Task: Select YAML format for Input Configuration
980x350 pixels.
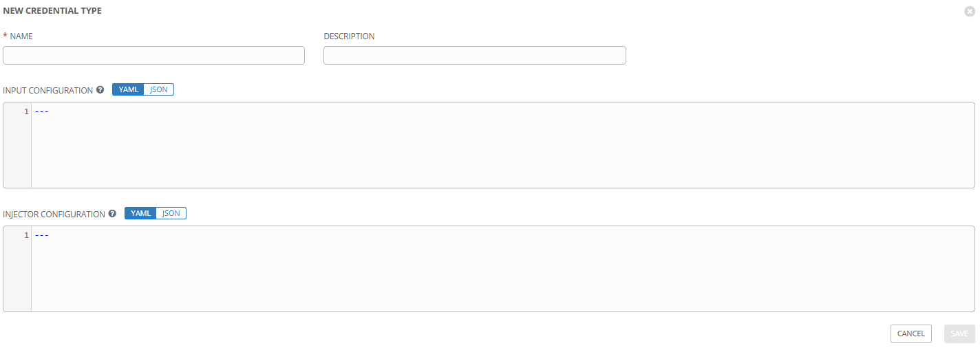Action: [x=129, y=89]
